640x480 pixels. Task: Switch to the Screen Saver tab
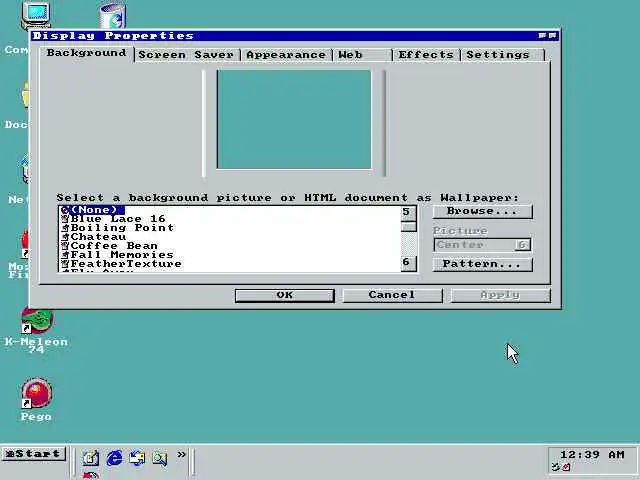[186, 55]
